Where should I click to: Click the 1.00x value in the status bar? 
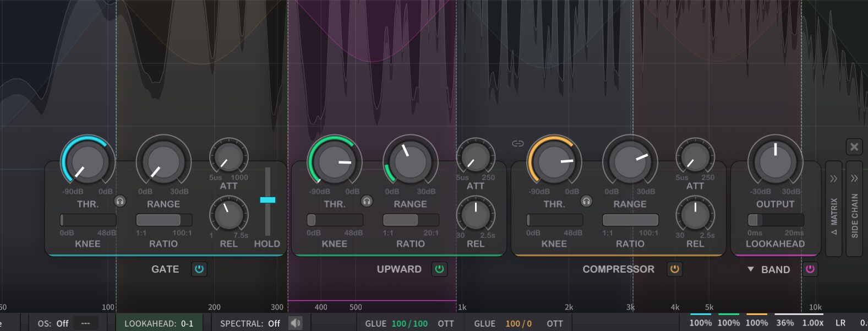(812, 323)
